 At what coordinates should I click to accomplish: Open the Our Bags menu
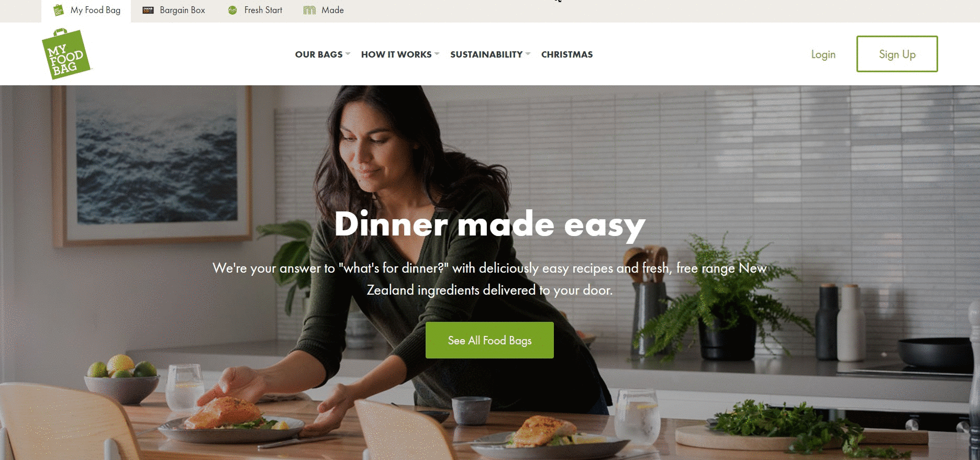pyautogui.click(x=319, y=54)
